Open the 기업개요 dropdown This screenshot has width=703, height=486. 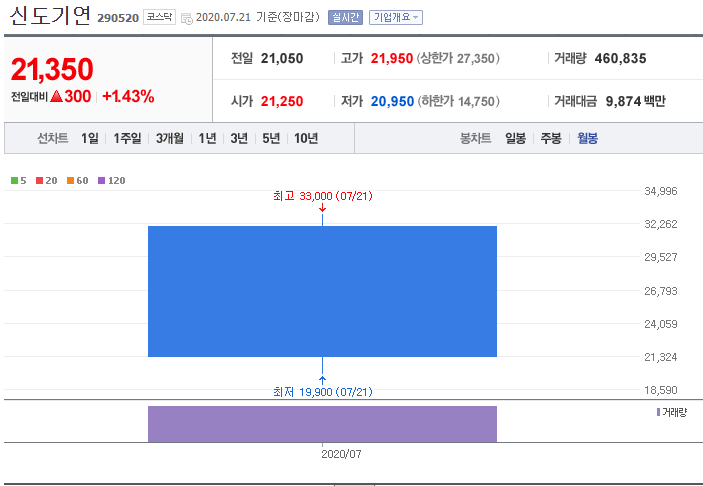(396, 17)
